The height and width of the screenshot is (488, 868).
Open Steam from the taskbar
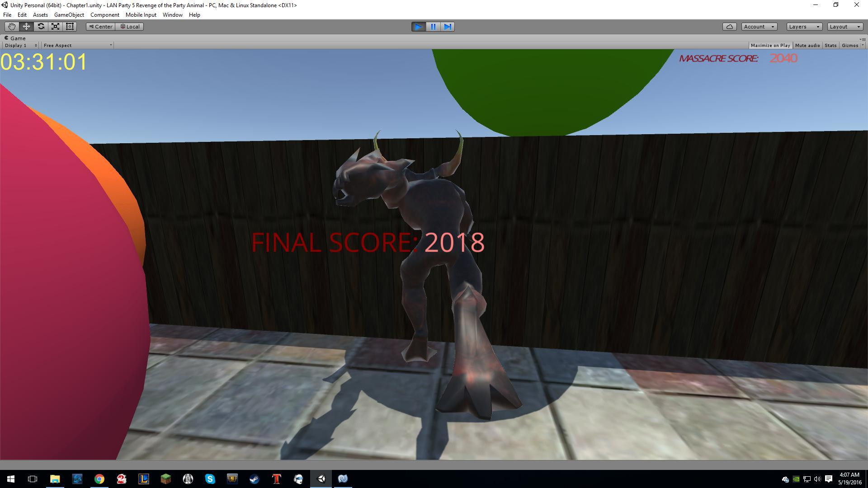[x=255, y=479]
